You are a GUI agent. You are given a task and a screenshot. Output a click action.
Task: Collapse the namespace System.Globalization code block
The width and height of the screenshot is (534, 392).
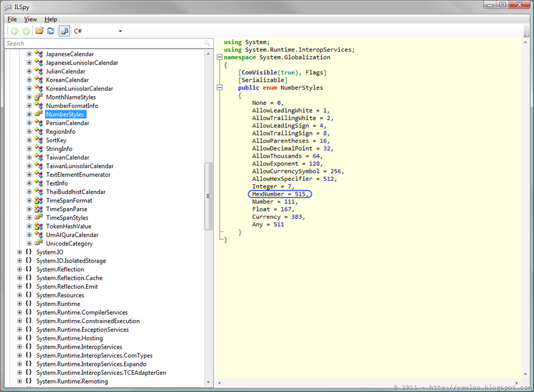pos(220,57)
